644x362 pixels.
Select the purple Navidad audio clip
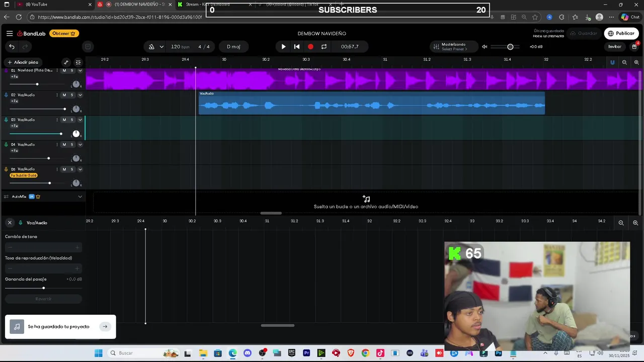pyautogui.click(x=362, y=79)
